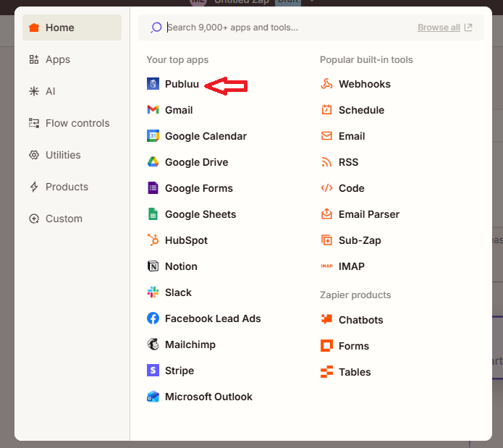Pick Slack label
This screenshot has height=448, width=503.
[178, 292]
